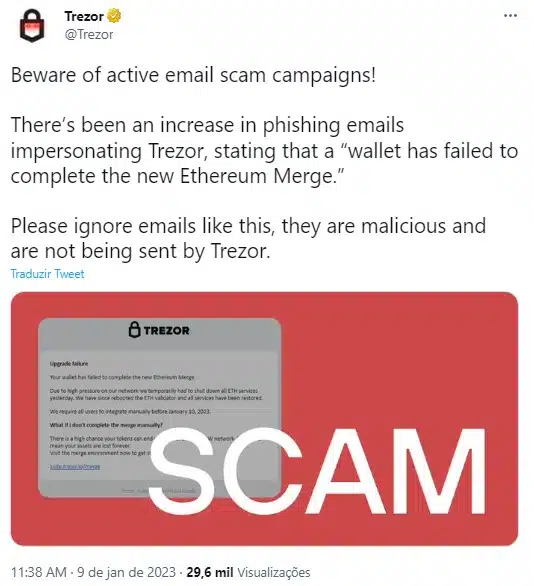Click the gold verified badge next to Trezor
Viewport: 534px width, 586px height.
pyautogui.click(x=114, y=16)
